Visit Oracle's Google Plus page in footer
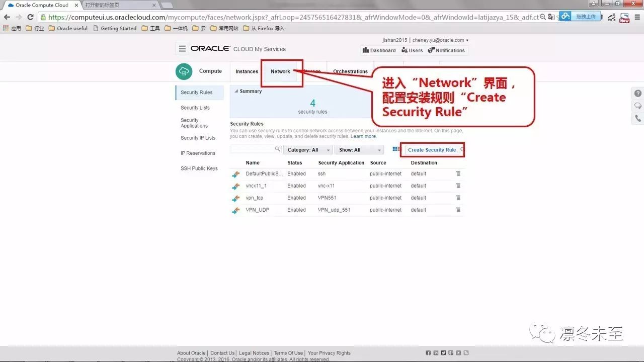This screenshot has height=362, width=644. tap(451, 353)
